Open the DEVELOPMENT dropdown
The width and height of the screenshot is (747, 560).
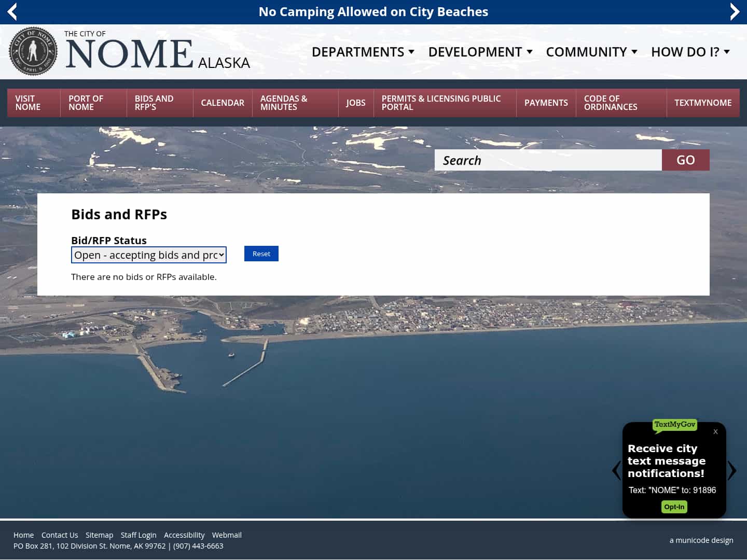(480, 51)
